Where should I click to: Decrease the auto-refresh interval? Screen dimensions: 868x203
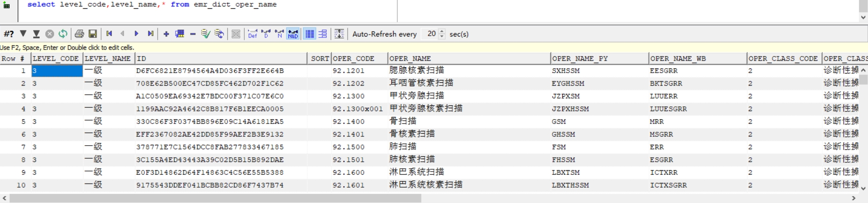[442, 37]
